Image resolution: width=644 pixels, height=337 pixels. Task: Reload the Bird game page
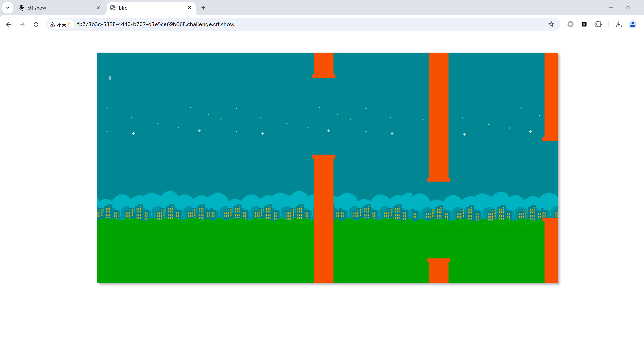(x=36, y=24)
